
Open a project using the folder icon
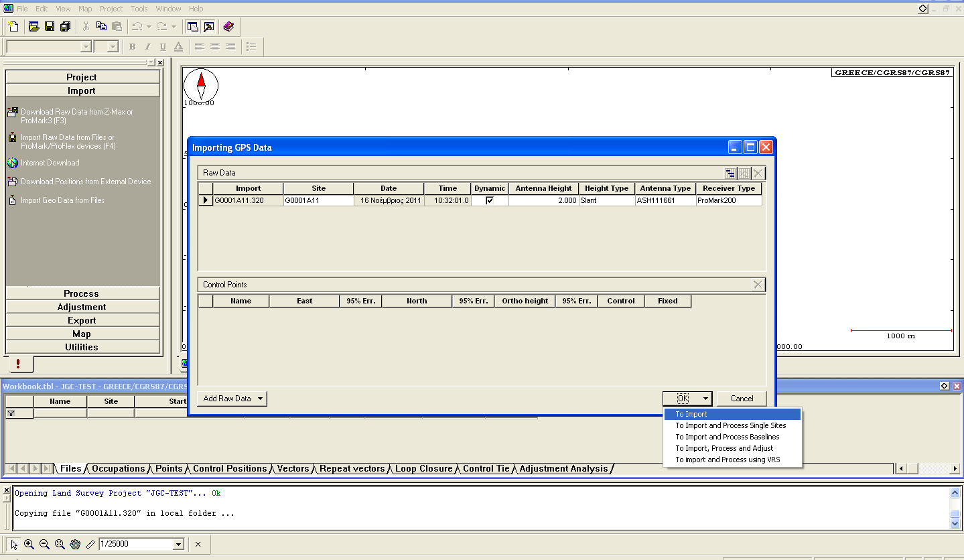pos(33,27)
